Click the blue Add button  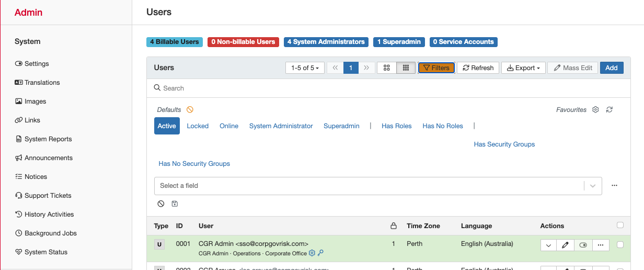click(612, 68)
